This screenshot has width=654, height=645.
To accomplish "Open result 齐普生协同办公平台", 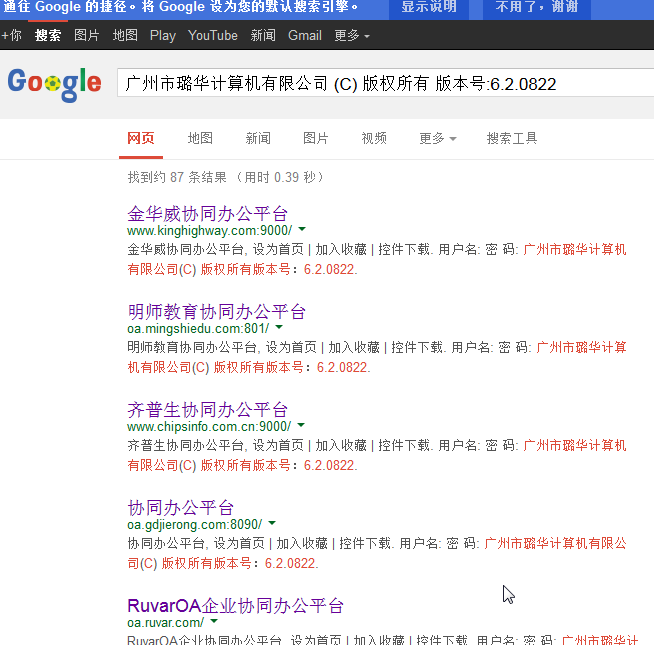I will point(207,410).
